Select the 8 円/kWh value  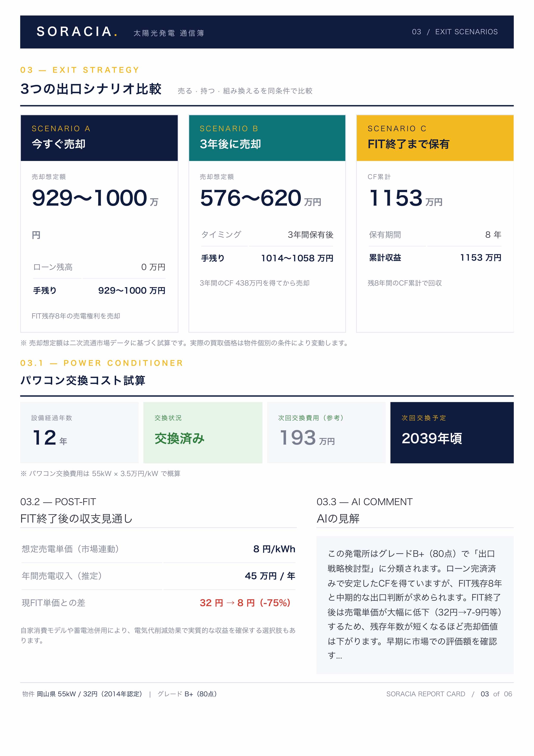tap(274, 549)
